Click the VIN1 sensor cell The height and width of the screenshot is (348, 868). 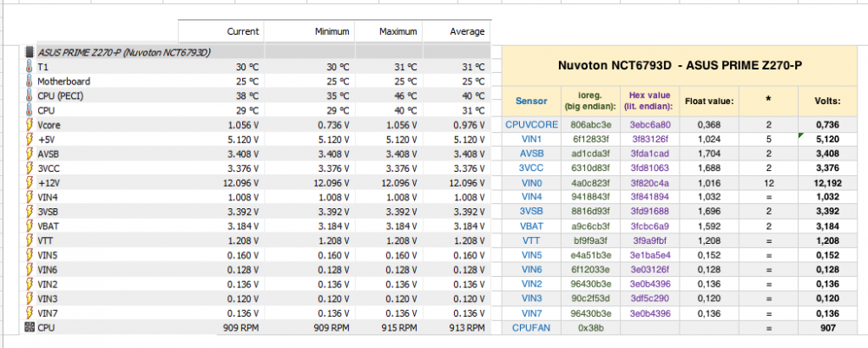click(531, 139)
